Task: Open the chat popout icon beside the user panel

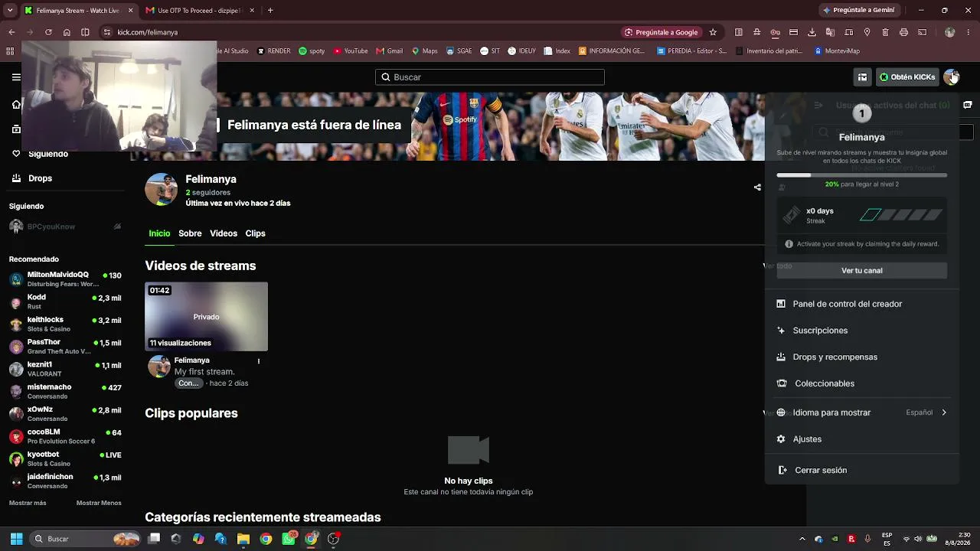Action: point(968,105)
